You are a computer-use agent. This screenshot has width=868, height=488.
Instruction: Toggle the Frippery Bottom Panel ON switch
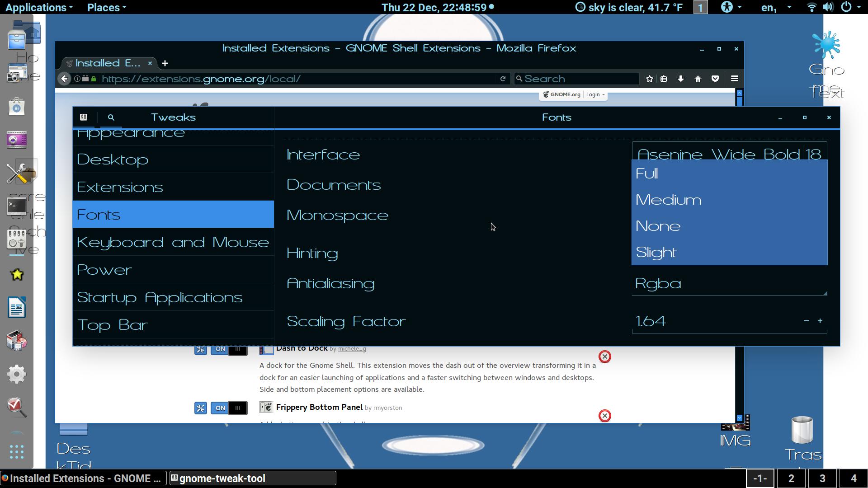click(229, 408)
